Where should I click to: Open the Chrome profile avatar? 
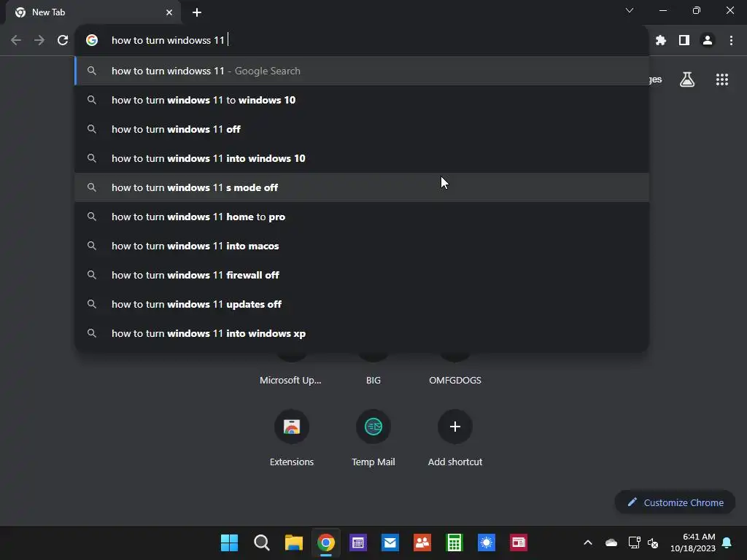point(708,41)
